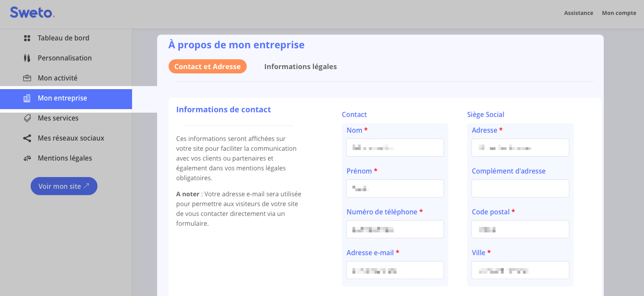Switch to Informations légales tab

(300, 67)
